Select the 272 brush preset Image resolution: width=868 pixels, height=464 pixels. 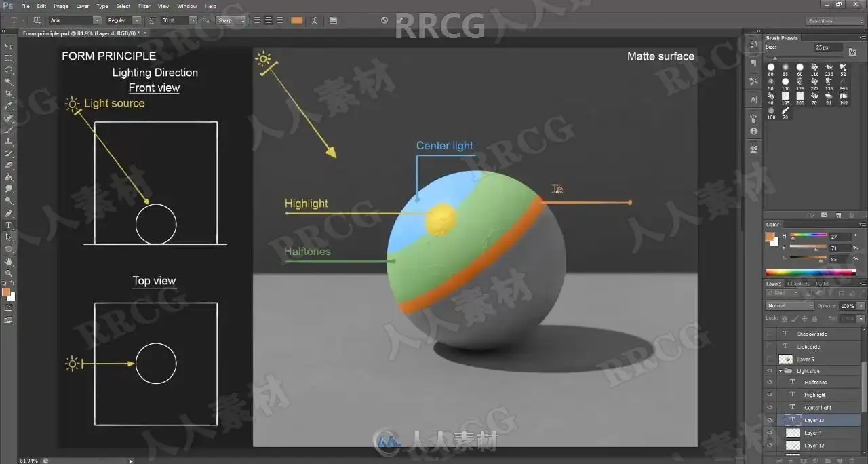[x=814, y=85]
